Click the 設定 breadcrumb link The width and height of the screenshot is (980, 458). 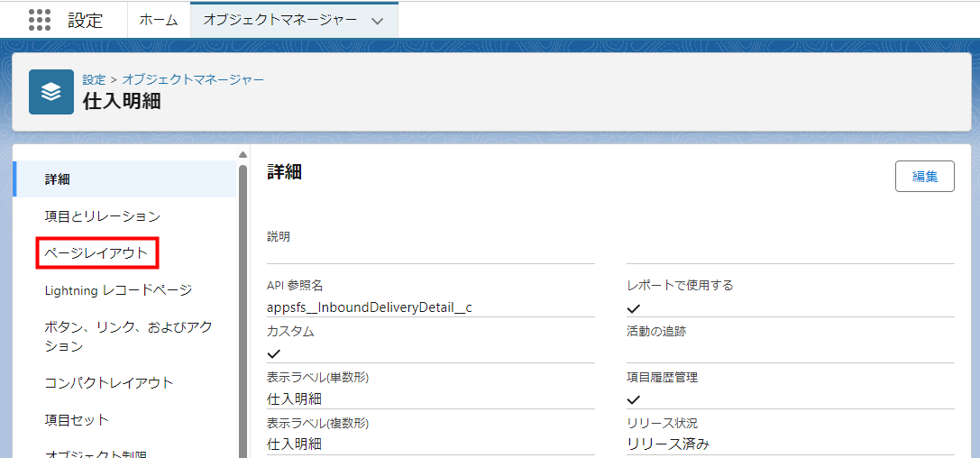click(x=94, y=79)
